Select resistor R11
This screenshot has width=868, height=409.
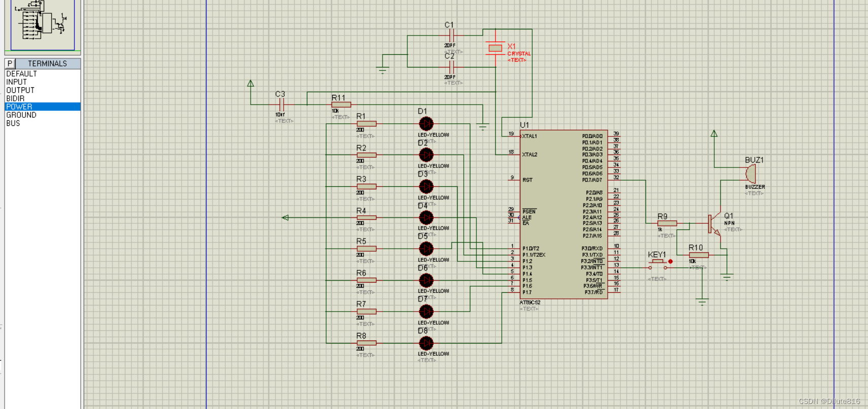[341, 105]
